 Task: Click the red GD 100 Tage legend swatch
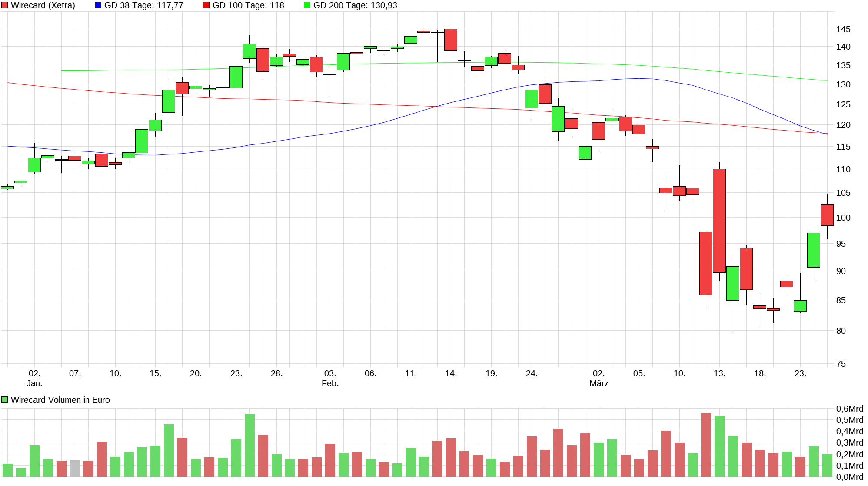(x=206, y=5)
